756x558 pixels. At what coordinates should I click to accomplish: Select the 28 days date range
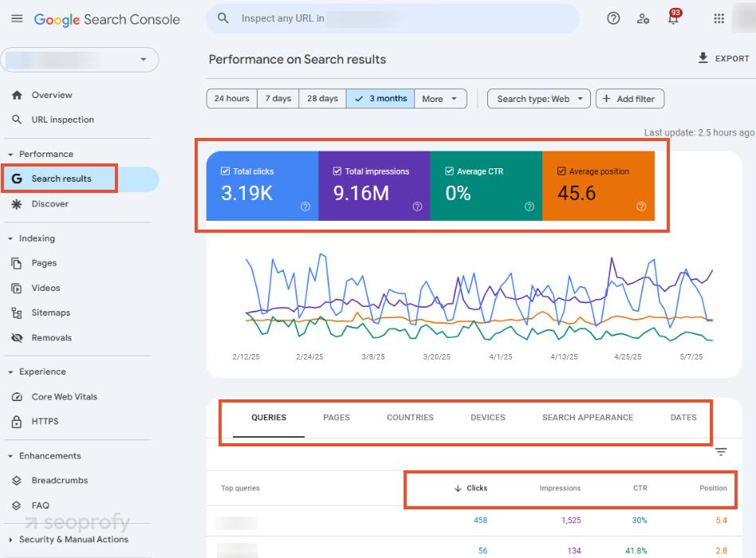point(322,98)
